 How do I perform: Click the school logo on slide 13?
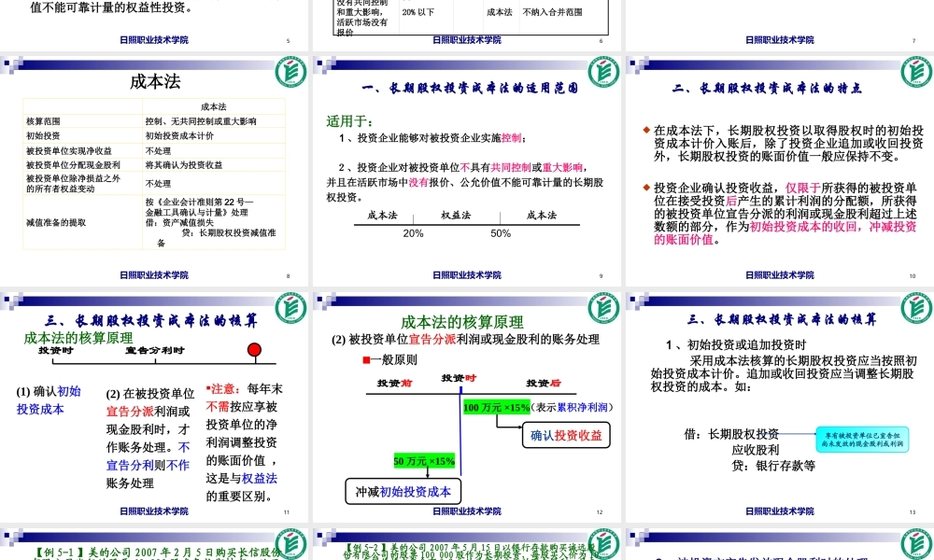pos(917,308)
